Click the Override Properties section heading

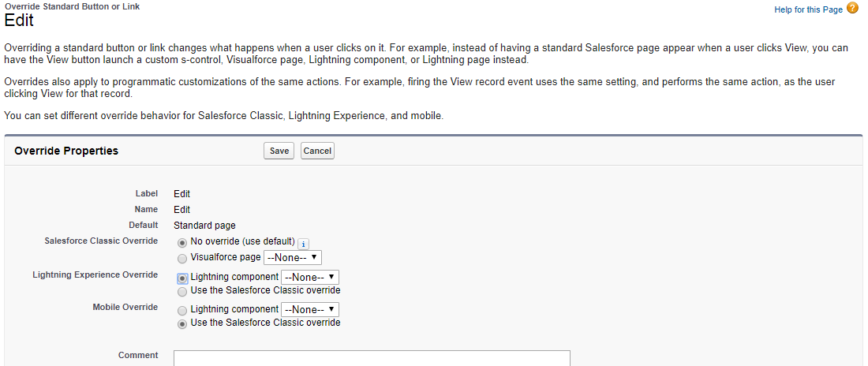point(66,151)
